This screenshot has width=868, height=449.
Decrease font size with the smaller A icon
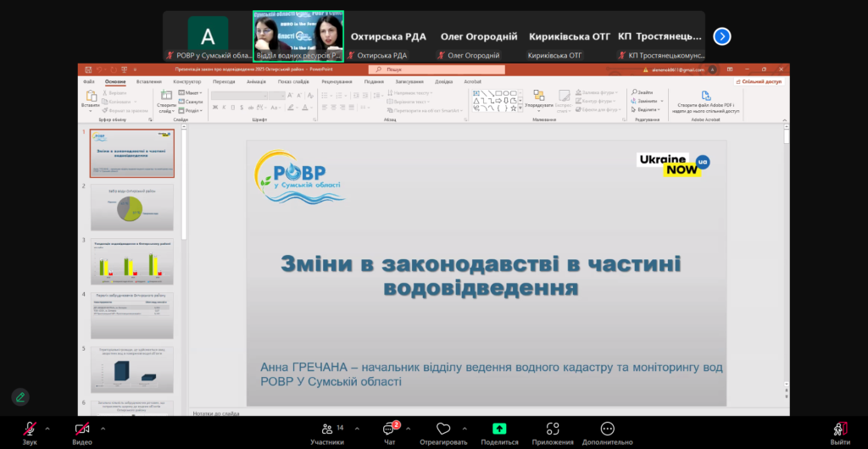click(299, 95)
